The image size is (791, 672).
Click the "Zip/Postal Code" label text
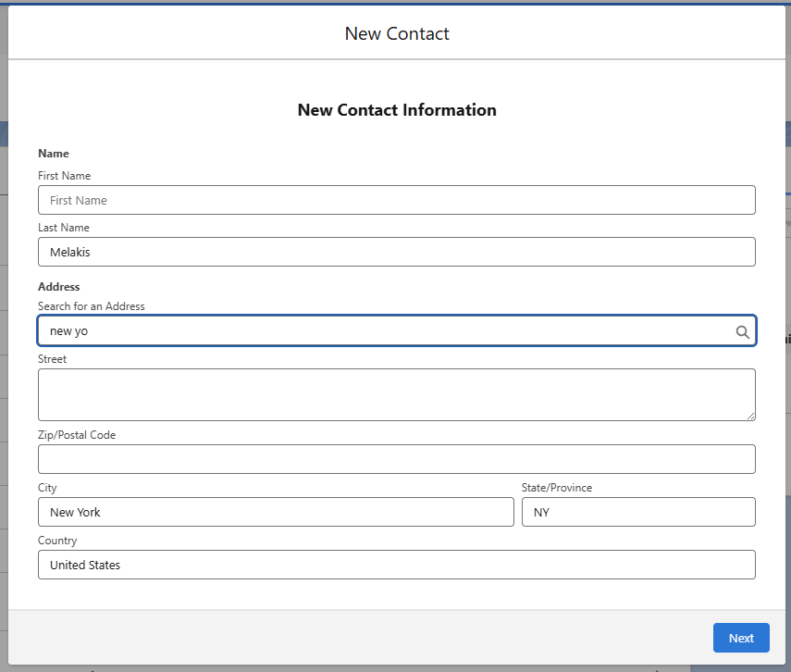point(77,435)
